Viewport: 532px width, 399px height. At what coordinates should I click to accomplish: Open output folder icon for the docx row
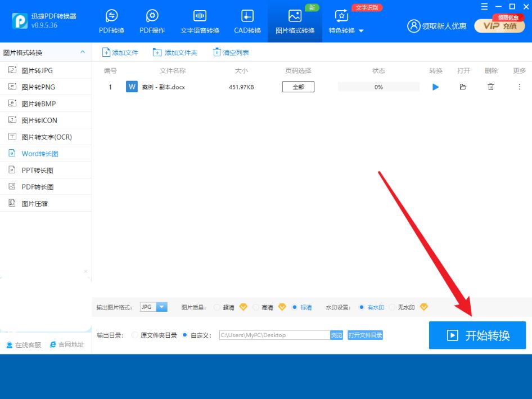(x=463, y=87)
